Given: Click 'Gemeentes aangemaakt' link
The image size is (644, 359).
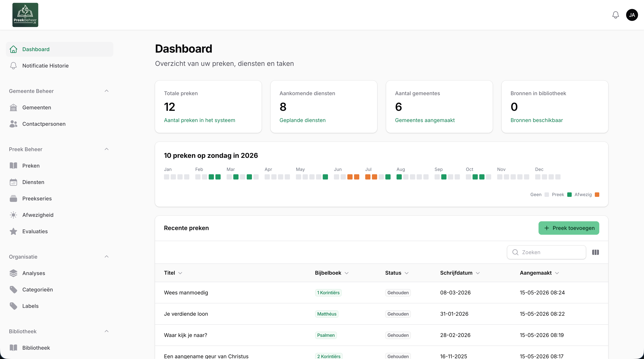Looking at the screenshot, I should coord(425,120).
